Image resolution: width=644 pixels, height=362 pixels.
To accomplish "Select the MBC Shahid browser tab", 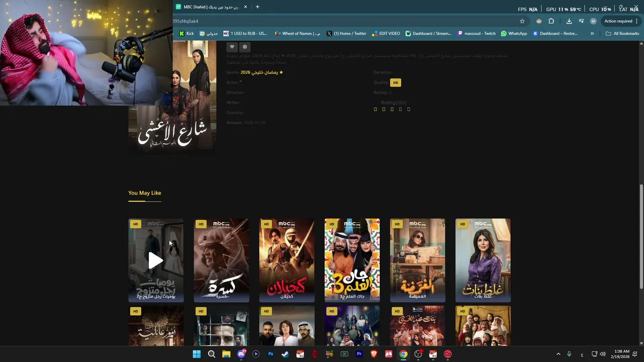I will (x=210, y=7).
